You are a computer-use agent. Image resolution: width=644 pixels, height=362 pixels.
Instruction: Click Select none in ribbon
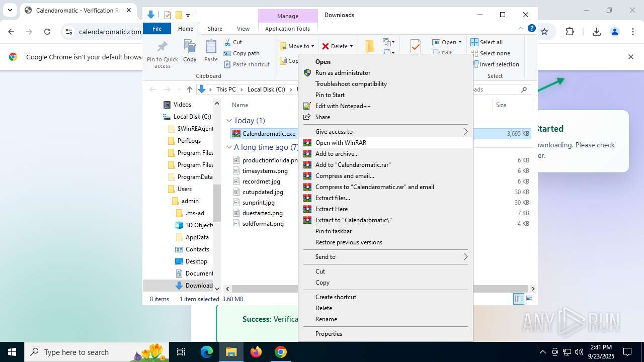tap(491, 53)
